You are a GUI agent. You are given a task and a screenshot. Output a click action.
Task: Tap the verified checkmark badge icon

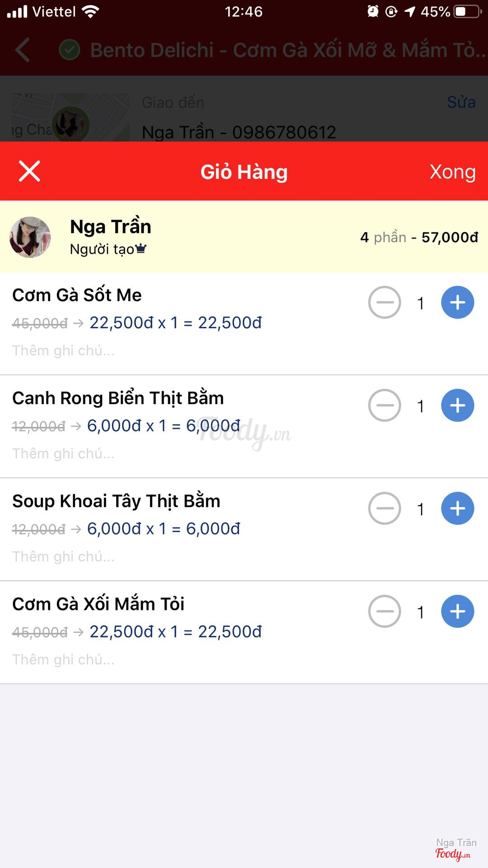click(70, 50)
